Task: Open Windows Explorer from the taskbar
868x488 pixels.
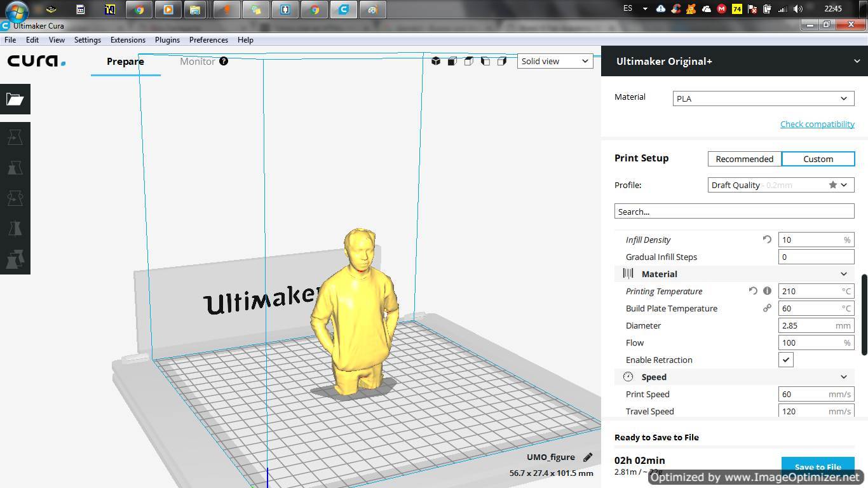Action: pos(195,10)
